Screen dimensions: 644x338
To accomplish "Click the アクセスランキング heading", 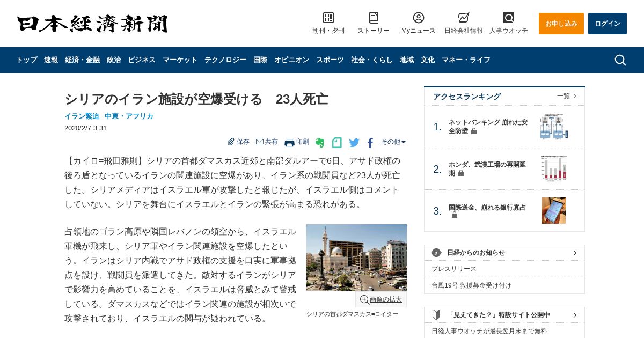I will point(467,97).
